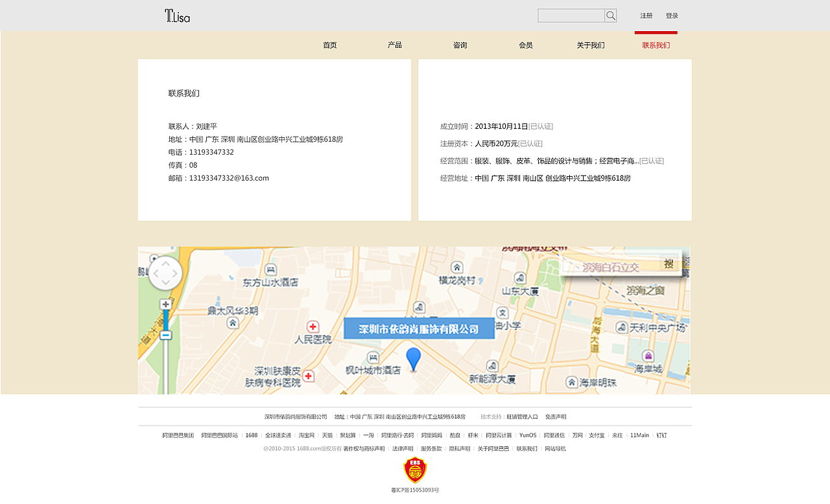Open the 聚划算 footer link

[348, 435]
